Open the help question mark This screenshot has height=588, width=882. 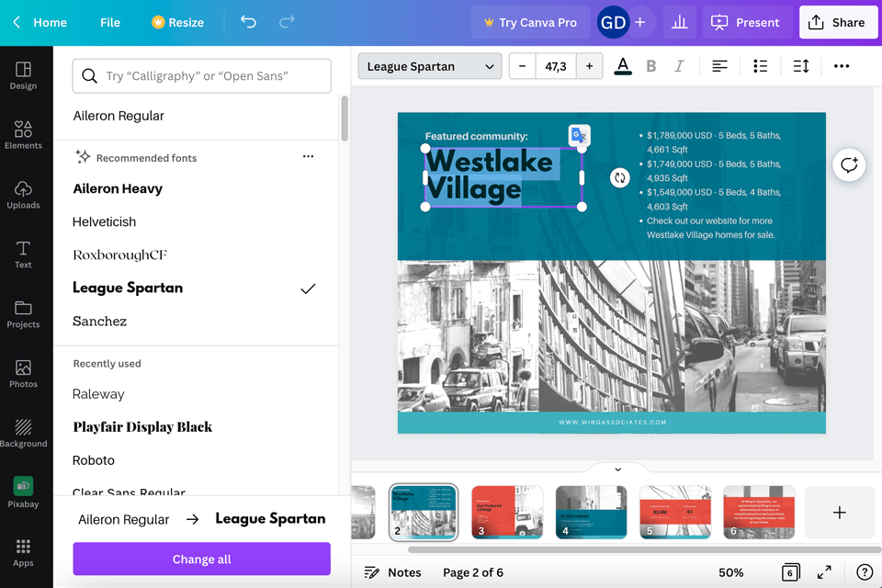pyautogui.click(x=864, y=572)
